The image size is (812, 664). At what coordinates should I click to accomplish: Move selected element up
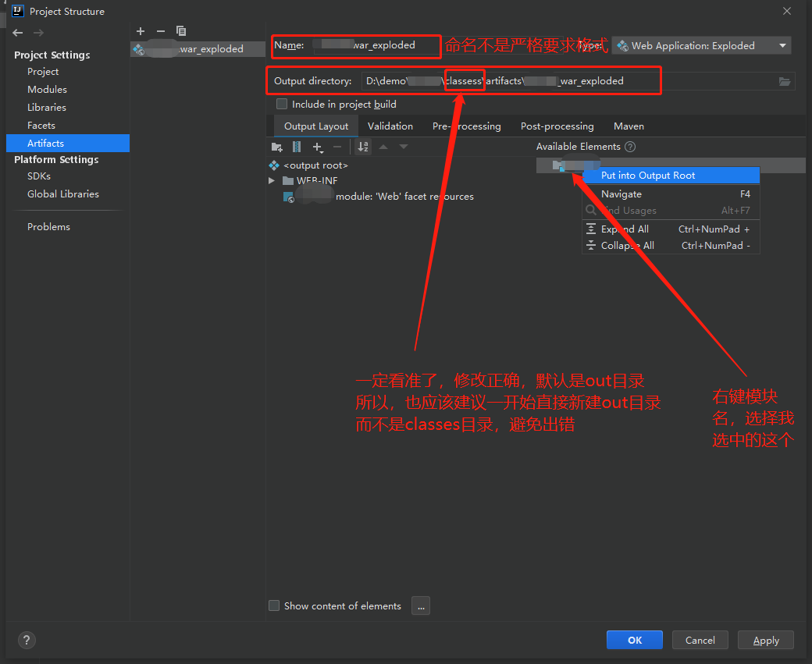point(383,147)
